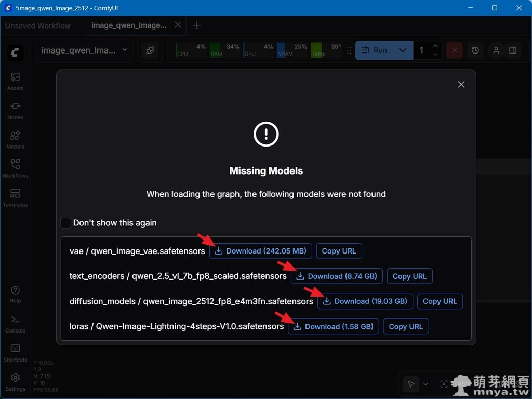Increase the batch count stepper
Viewport: 532px width, 399px height.
pos(435,46)
